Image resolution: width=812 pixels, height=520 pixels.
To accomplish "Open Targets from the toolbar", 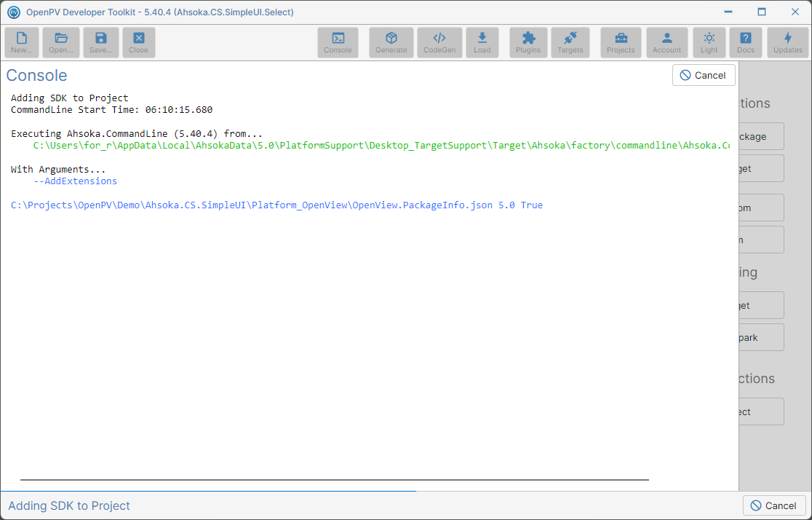I will coord(570,42).
